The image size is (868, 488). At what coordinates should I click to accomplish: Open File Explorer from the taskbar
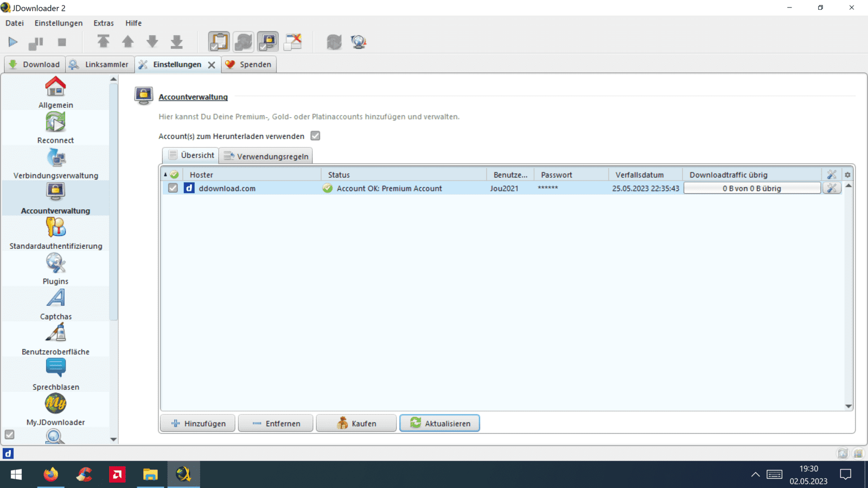click(150, 474)
